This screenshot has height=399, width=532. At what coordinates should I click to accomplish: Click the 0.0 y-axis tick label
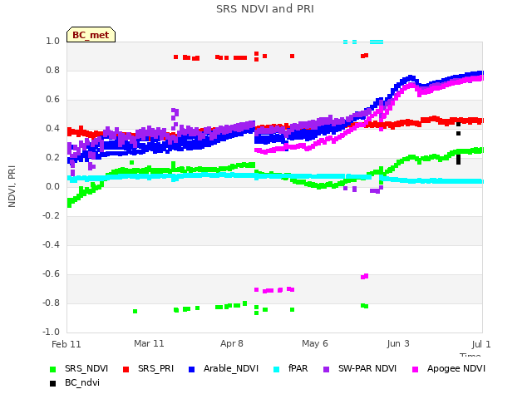click(52, 186)
